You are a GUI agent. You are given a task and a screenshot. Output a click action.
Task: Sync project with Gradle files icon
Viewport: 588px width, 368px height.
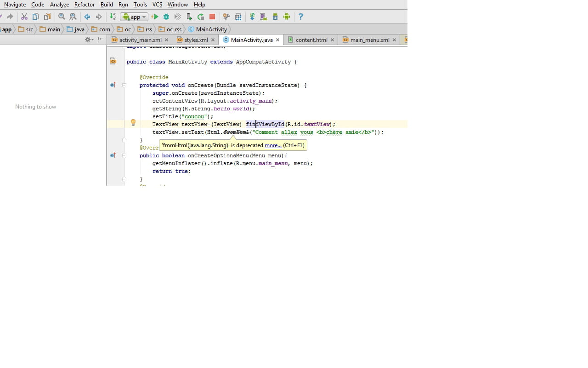(252, 17)
